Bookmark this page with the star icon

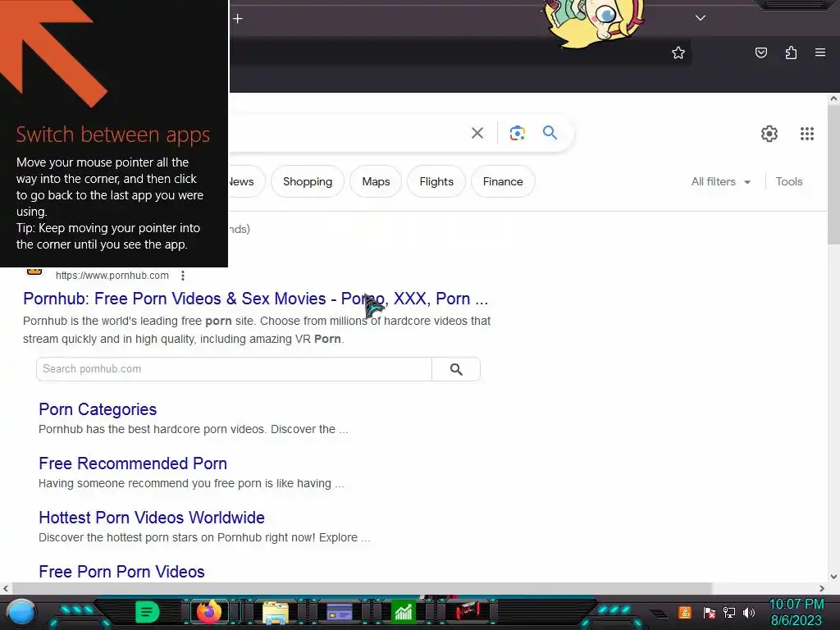pyautogui.click(x=678, y=52)
